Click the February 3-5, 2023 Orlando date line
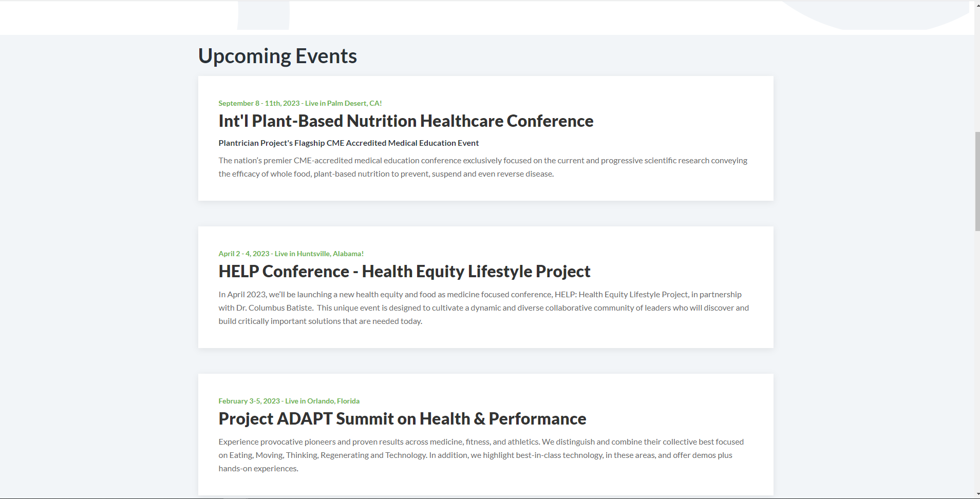Viewport: 980px width, 499px height. pos(249,401)
